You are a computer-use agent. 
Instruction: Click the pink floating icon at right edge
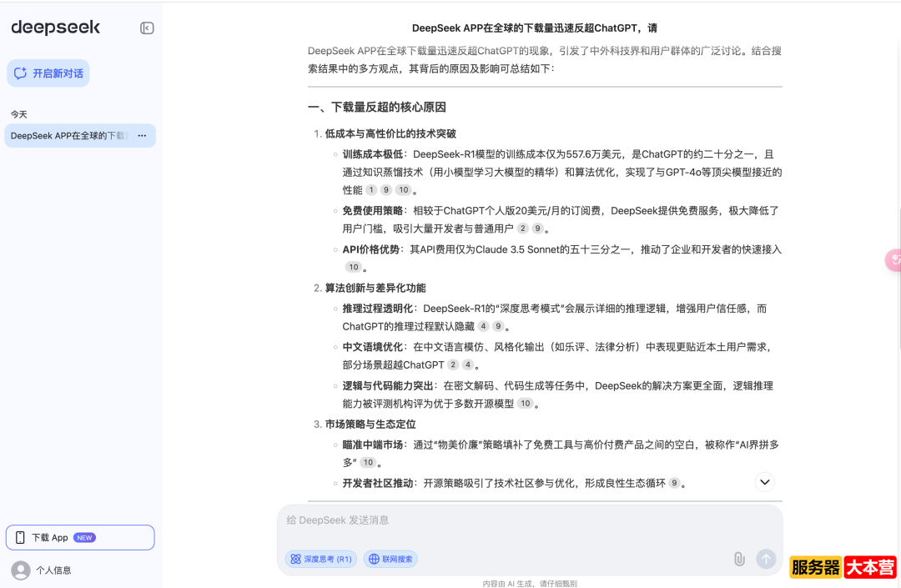893,260
